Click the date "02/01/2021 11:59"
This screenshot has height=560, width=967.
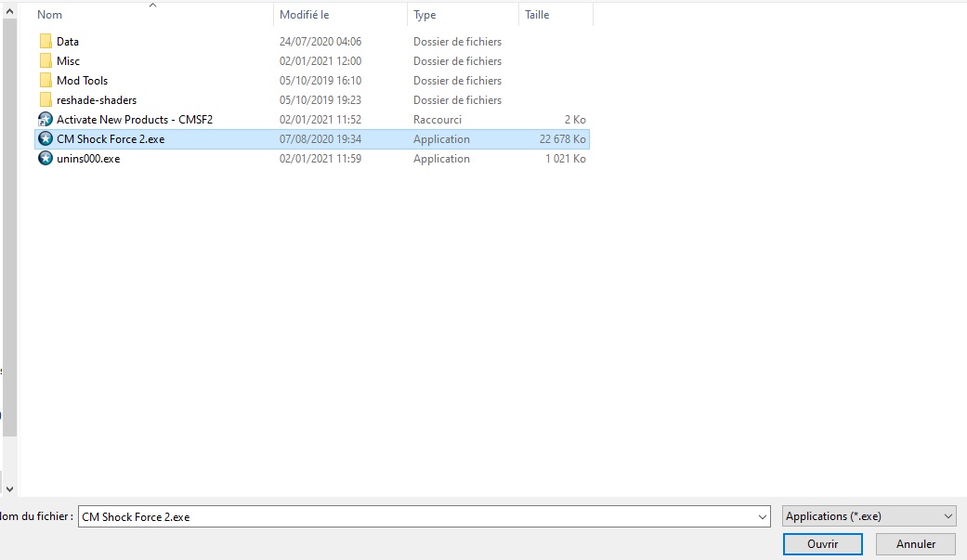tap(320, 159)
